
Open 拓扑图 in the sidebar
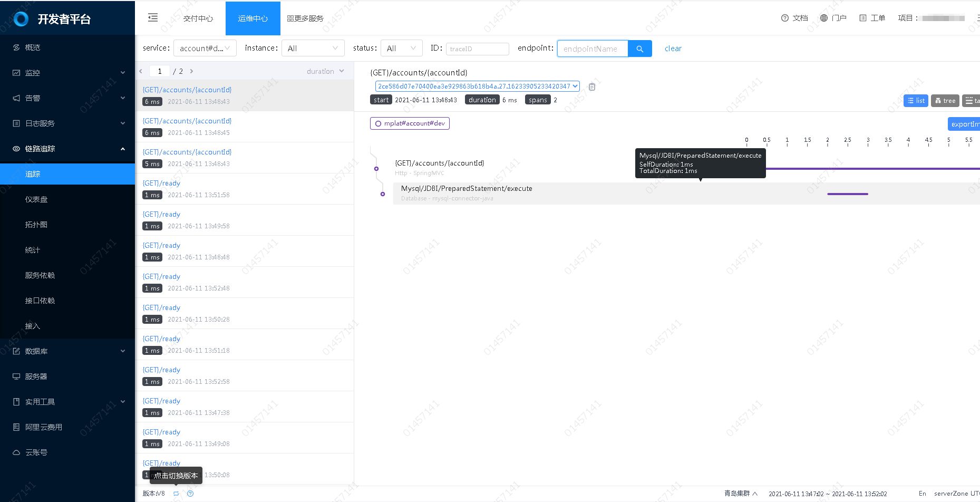coord(36,225)
